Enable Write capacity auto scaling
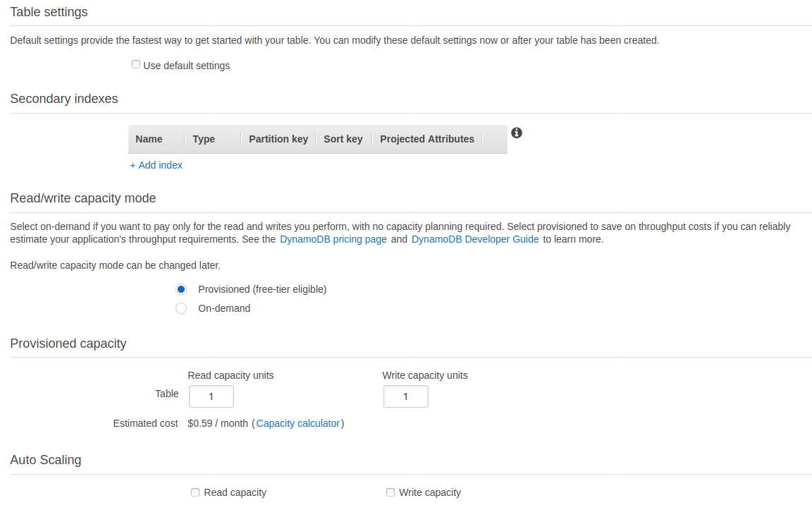 [390, 492]
